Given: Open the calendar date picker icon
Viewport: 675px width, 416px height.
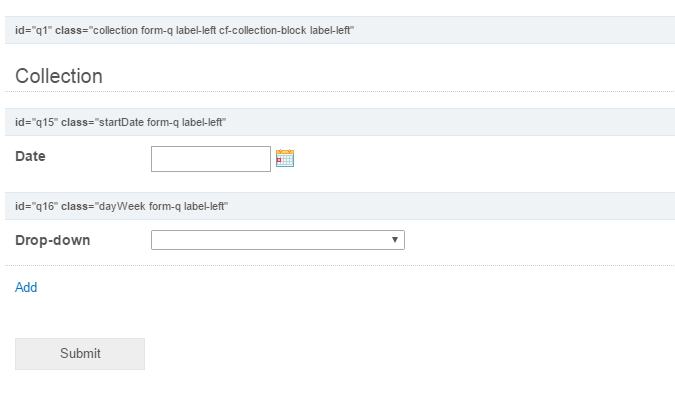Looking at the screenshot, I should coord(284,158).
